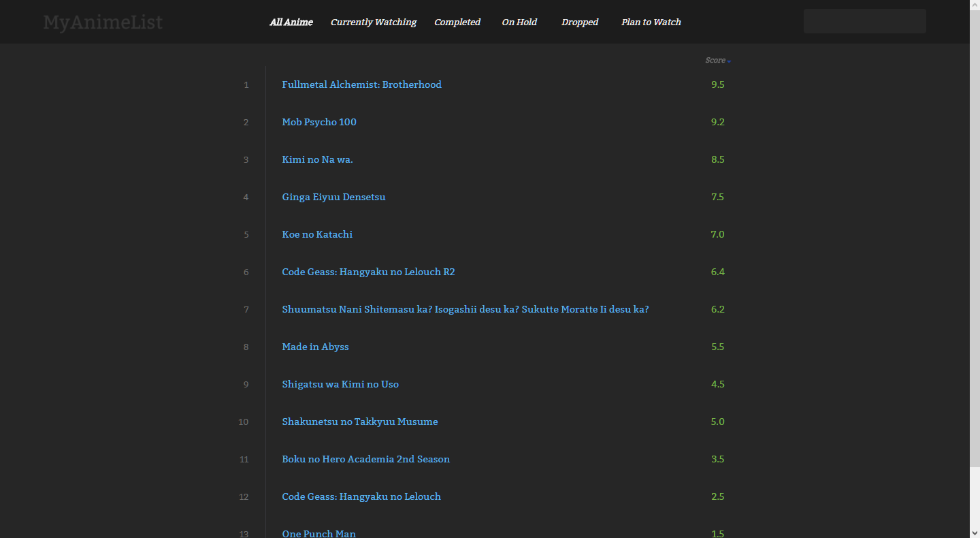Select the Koe no Katachi link

click(x=317, y=234)
